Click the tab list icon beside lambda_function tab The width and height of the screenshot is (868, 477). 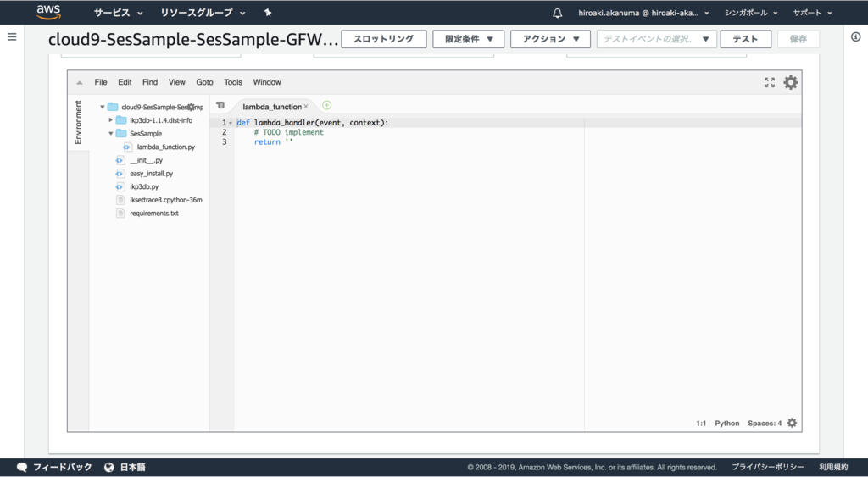point(220,105)
